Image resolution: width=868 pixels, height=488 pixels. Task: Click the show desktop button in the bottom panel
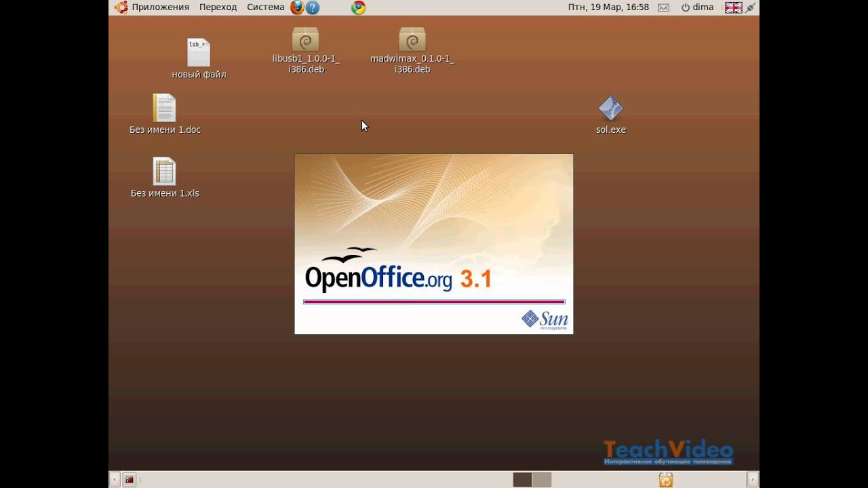(x=130, y=480)
